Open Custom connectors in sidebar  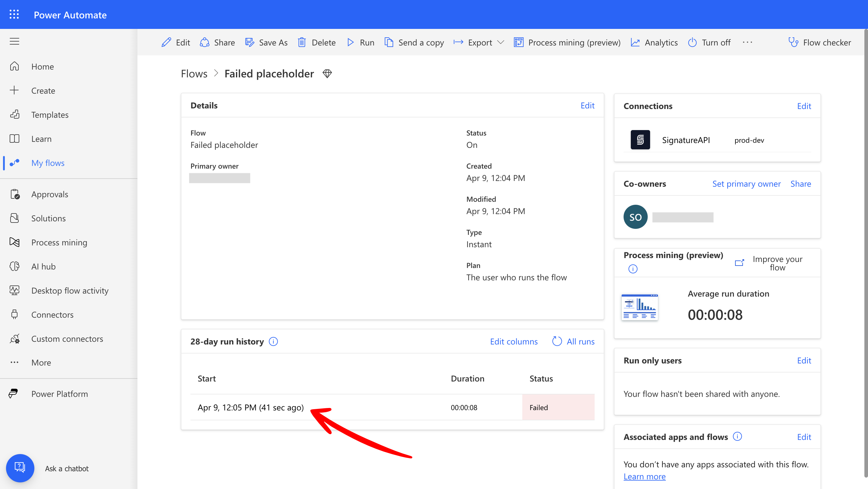click(67, 338)
